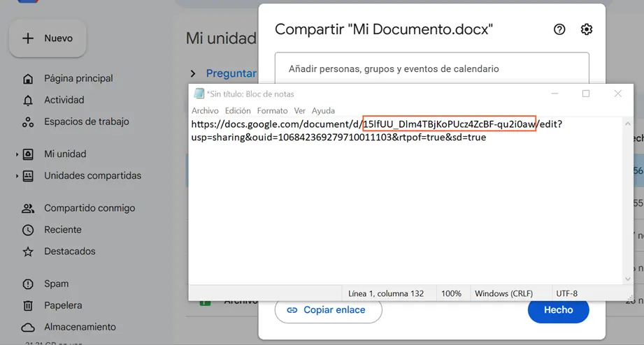Open Almacenamiento in sidebar
644x345 pixels.
[80, 327]
